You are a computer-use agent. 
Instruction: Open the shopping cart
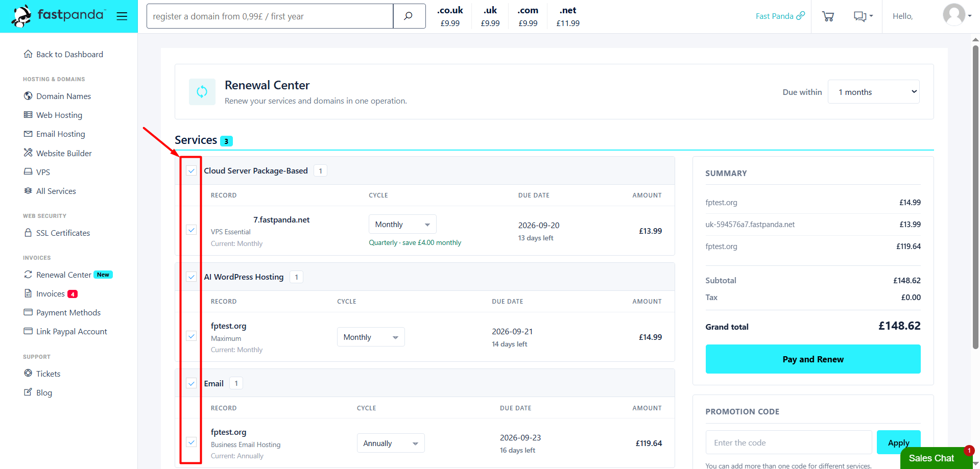(x=828, y=16)
